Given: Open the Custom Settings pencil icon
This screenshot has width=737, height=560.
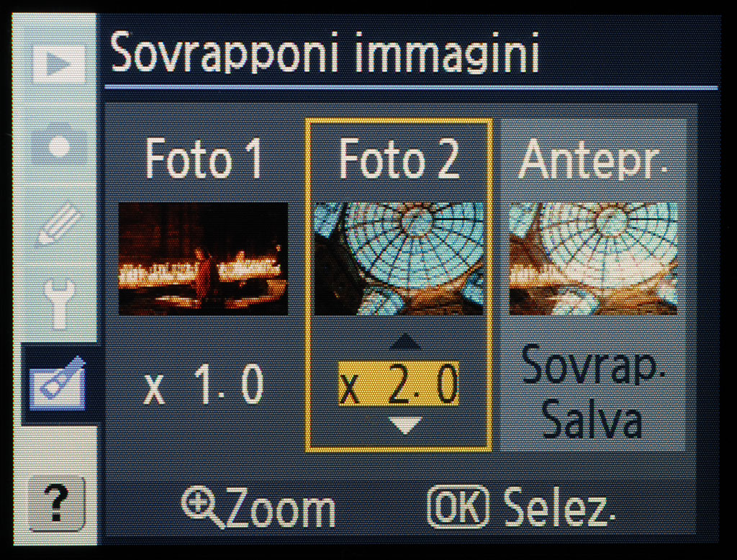Looking at the screenshot, I should 60,224.
